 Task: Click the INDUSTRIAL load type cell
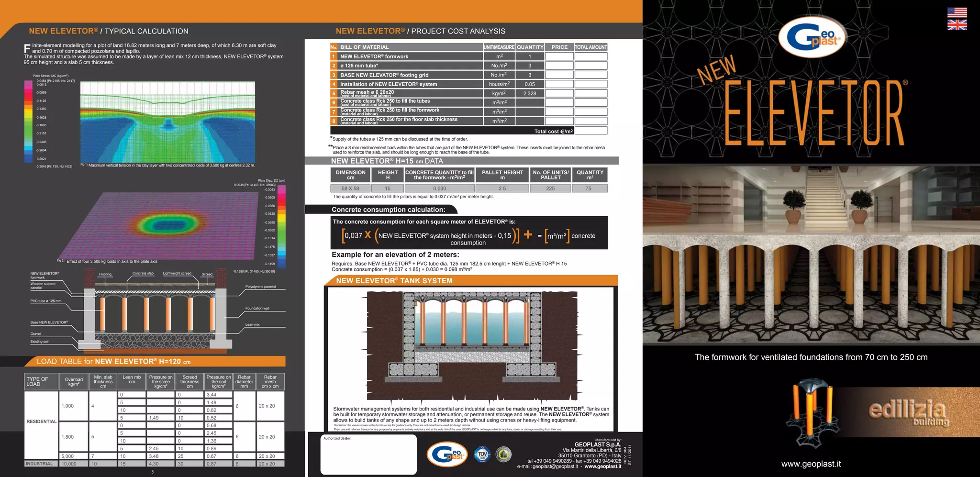pyautogui.click(x=42, y=464)
